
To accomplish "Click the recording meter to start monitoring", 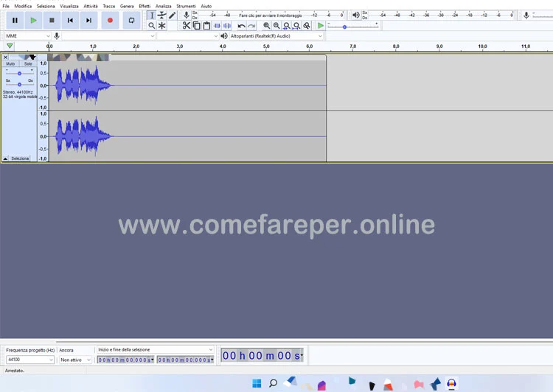I will [271, 15].
